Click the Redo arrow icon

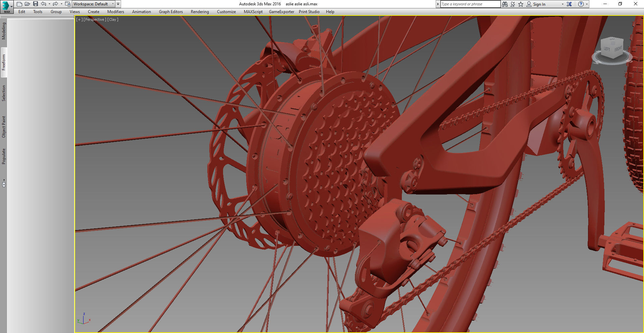pos(55,4)
